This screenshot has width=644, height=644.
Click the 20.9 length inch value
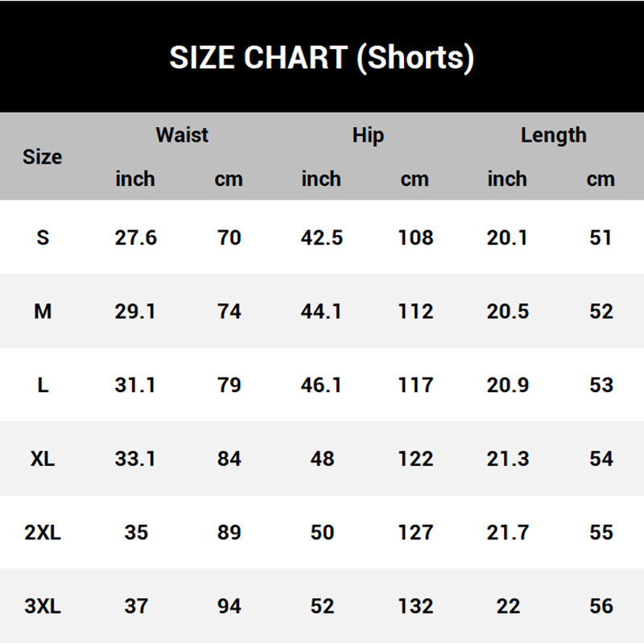tap(508, 385)
